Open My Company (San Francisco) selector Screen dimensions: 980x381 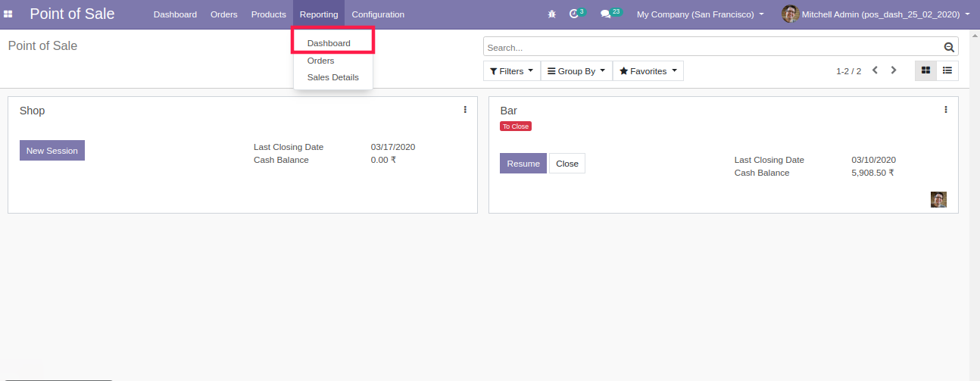pyautogui.click(x=701, y=14)
